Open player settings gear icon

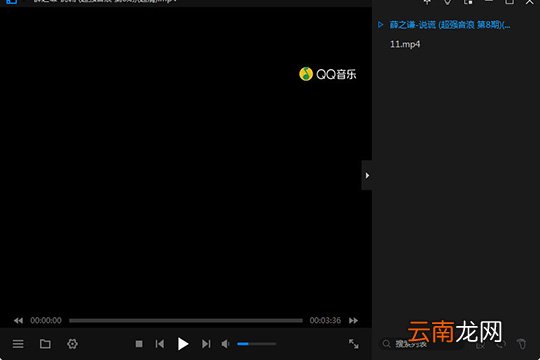coord(72,344)
